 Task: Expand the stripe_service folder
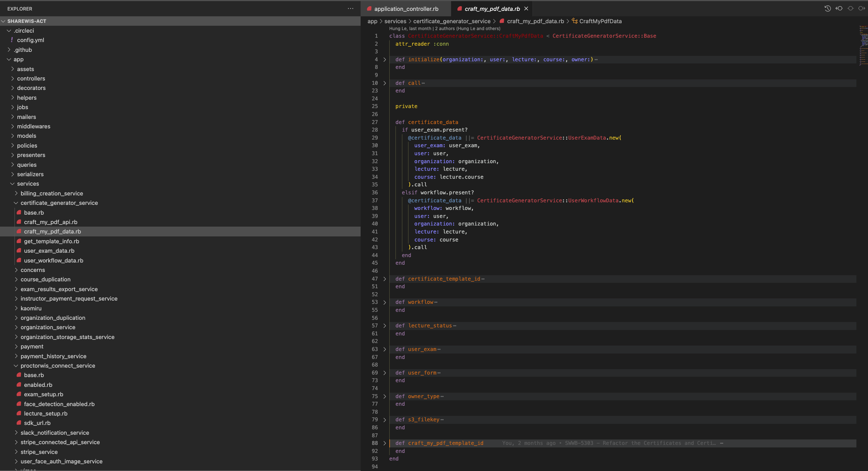click(180, 452)
